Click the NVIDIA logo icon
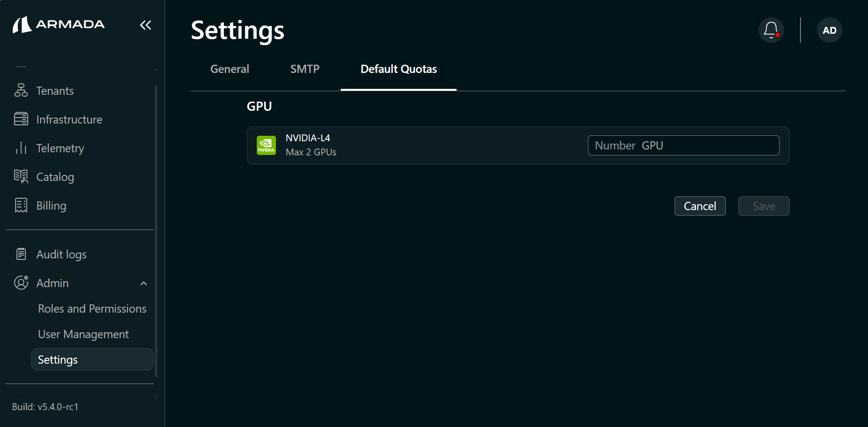 266,145
